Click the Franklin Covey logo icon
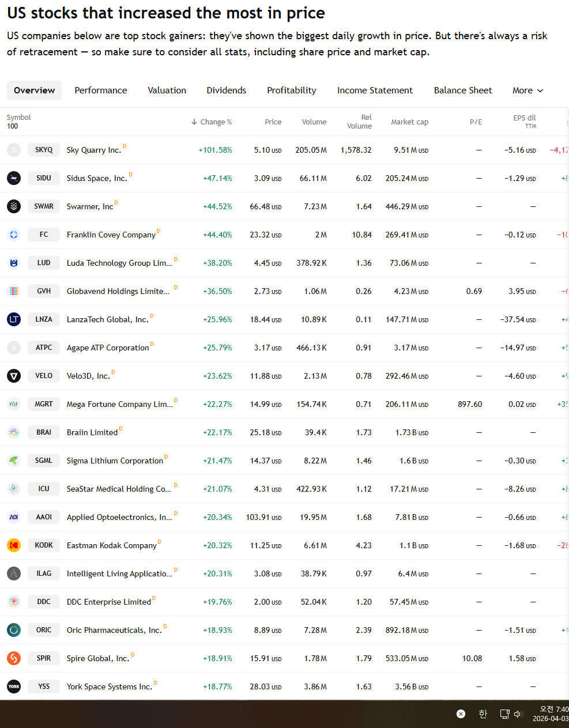Viewport: 569px width, 728px height. 14,235
